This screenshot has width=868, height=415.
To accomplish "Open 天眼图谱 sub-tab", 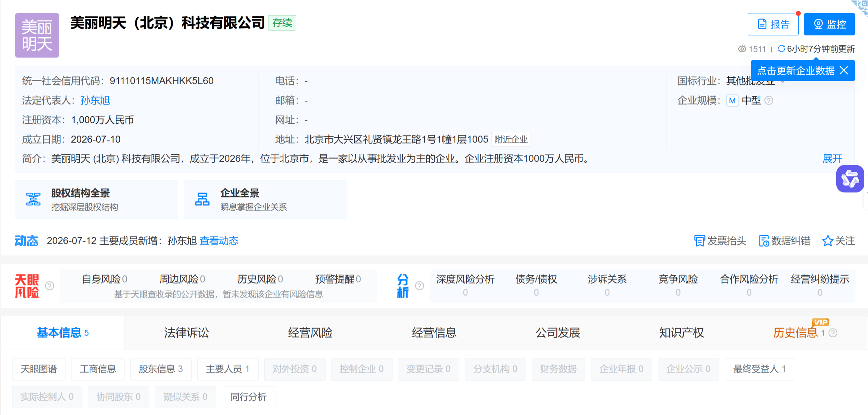I will pos(39,369).
